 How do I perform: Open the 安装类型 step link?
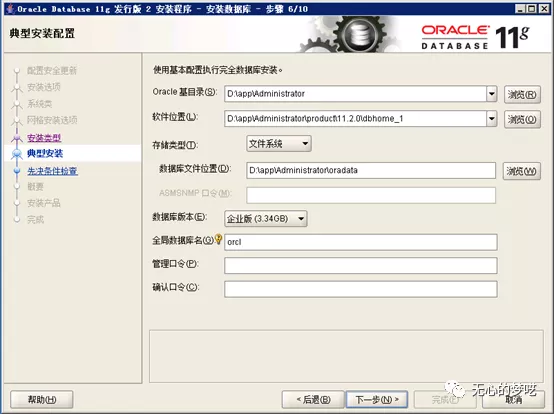44,138
